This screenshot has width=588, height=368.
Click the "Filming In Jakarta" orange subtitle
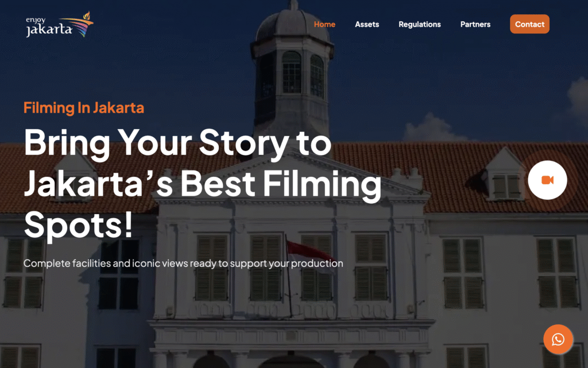point(84,108)
